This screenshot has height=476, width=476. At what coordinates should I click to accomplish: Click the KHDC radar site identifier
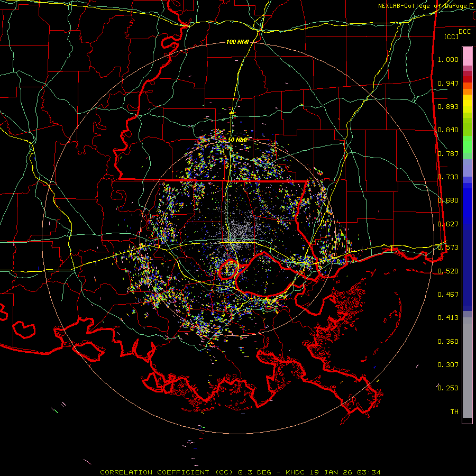296,472
